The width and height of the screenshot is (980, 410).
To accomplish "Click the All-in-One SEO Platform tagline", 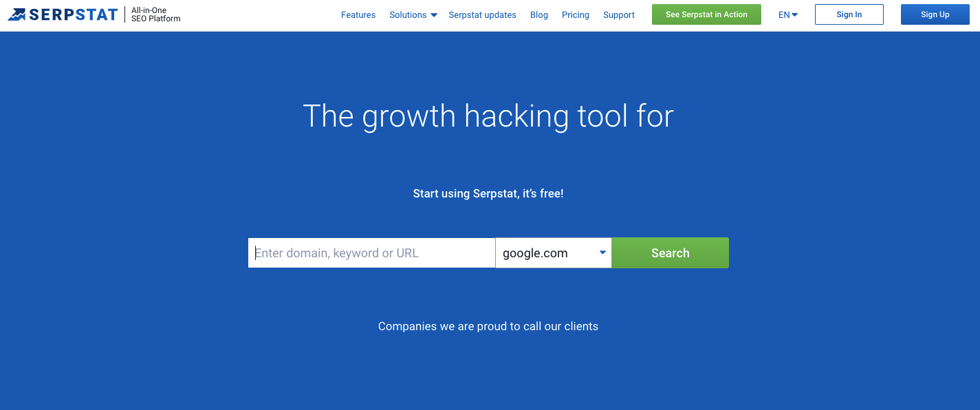I will [156, 14].
